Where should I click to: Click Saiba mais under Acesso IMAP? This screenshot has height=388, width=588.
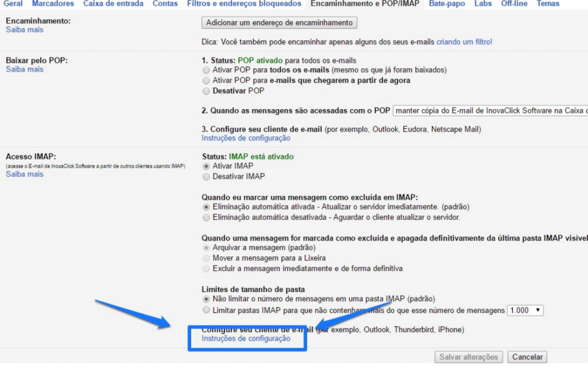pos(24,174)
